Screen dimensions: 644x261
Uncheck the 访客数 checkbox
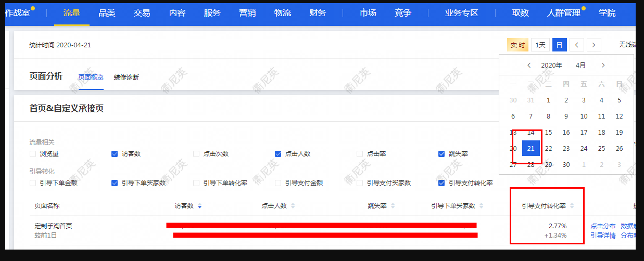pos(115,154)
